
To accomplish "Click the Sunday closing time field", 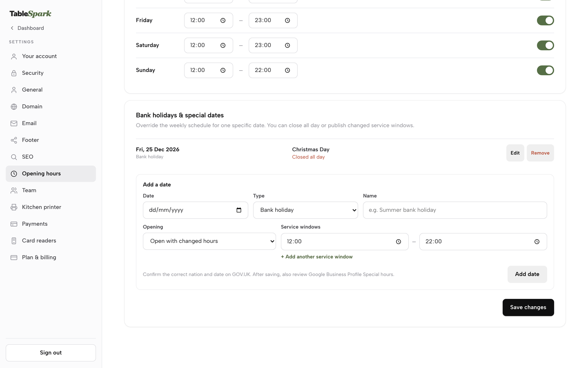I will 273,70.
